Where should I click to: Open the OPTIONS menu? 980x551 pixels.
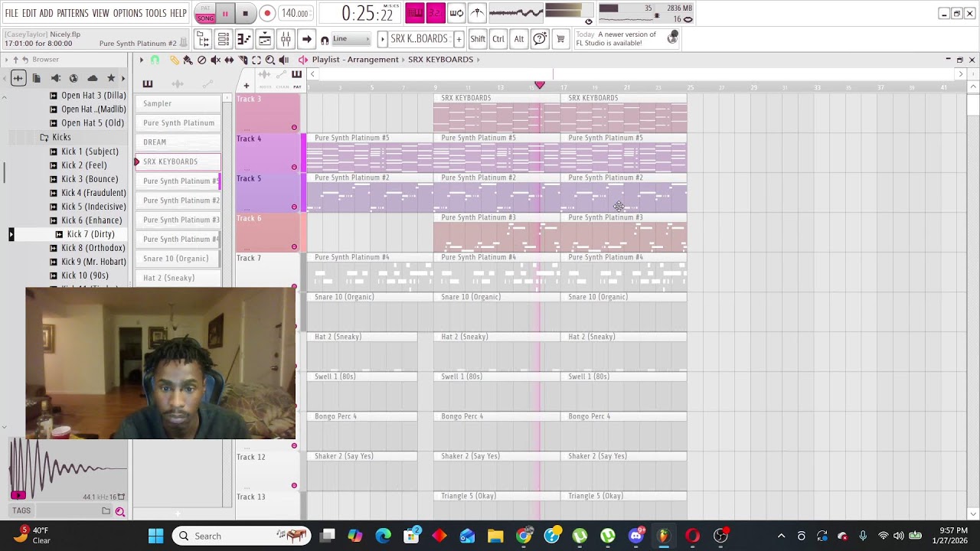[x=128, y=13]
